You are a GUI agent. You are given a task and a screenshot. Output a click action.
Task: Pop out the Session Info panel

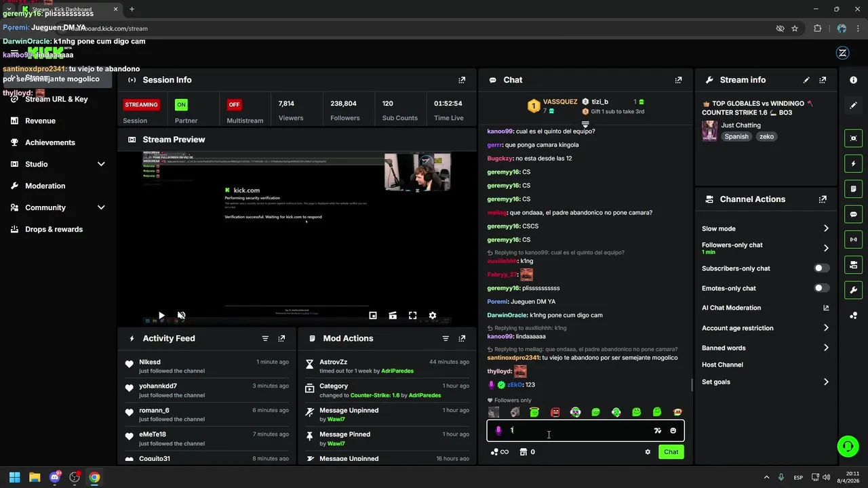pyautogui.click(x=462, y=80)
